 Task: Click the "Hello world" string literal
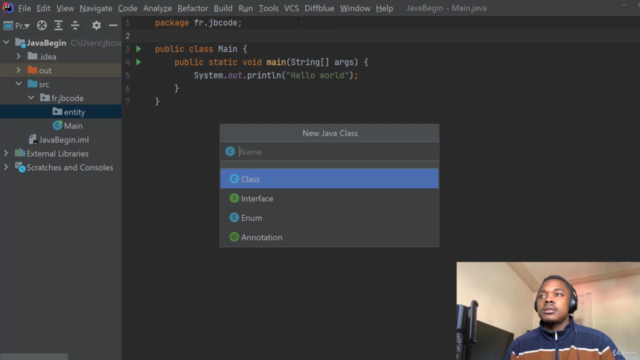click(317, 76)
